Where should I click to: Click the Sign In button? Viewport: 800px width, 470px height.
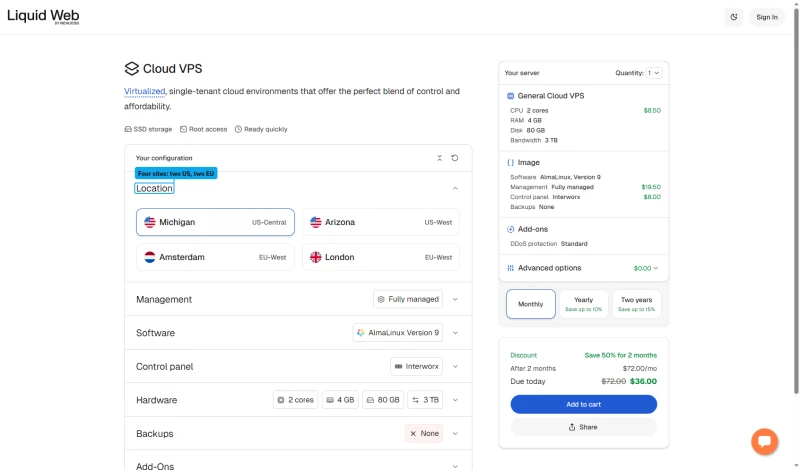coord(767,17)
